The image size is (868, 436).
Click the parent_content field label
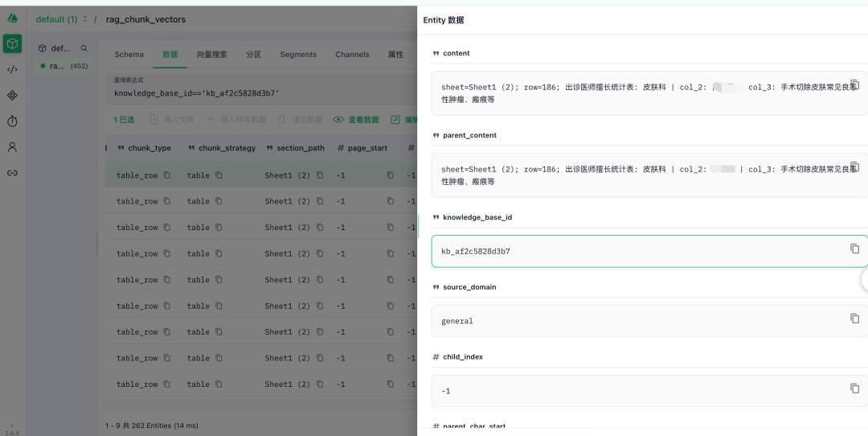click(469, 135)
